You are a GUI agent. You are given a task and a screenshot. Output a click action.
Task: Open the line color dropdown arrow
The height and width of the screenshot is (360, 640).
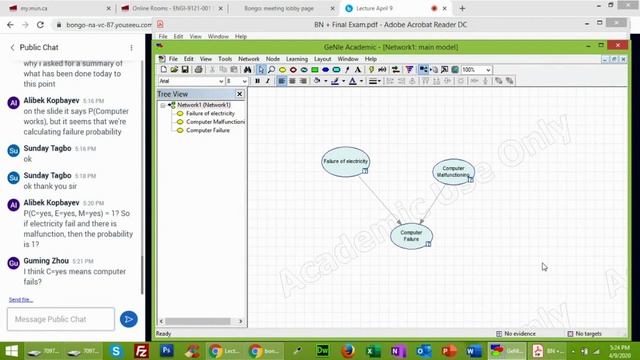(343, 81)
